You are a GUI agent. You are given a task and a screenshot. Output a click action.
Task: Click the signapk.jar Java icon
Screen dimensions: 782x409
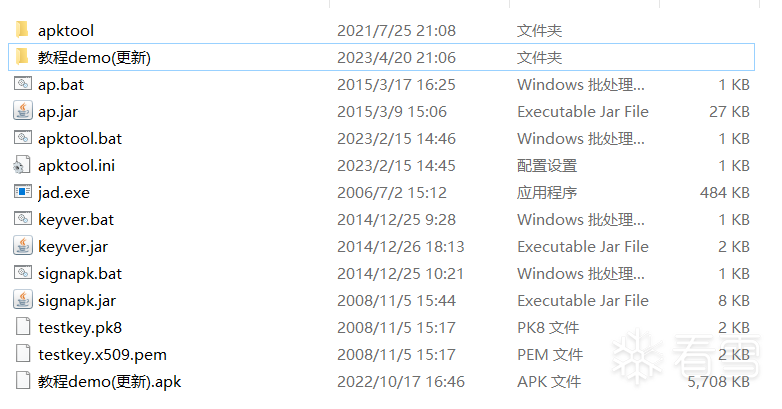pyautogui.click(x=22, y=301)
